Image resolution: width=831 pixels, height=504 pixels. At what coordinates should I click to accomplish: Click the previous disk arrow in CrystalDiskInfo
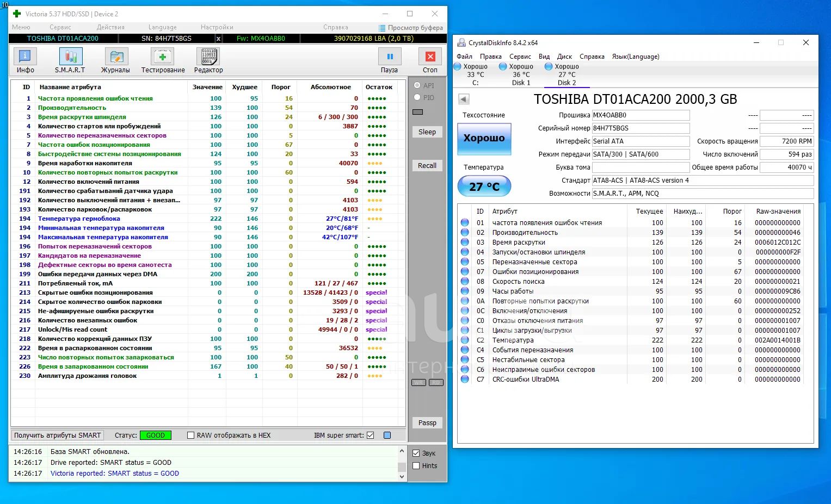point(464,99)
